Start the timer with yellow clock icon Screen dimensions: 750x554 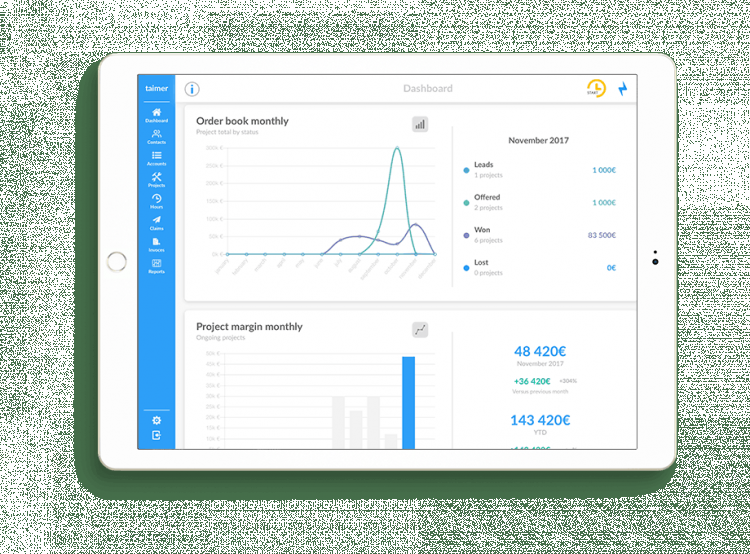point(596,88)
